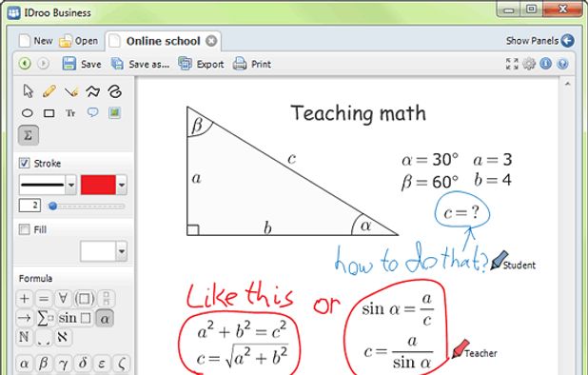Choose the straight line pen tool
The height and width of the screenshot is (375, 588).
tap(71, 91)
